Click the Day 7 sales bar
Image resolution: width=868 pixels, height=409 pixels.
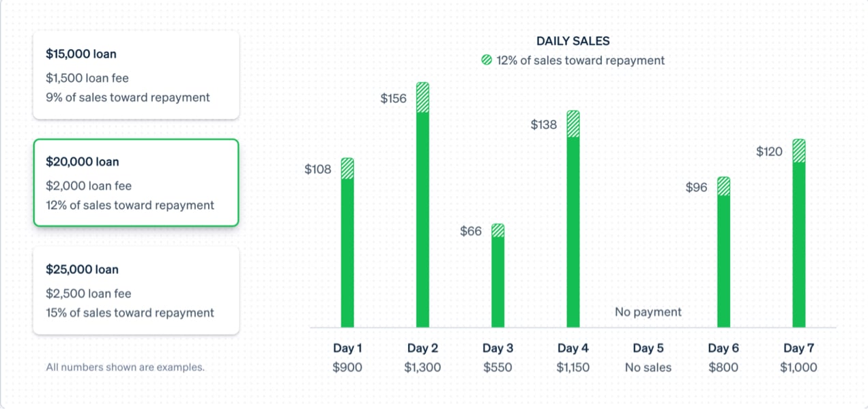coord(798,244)
